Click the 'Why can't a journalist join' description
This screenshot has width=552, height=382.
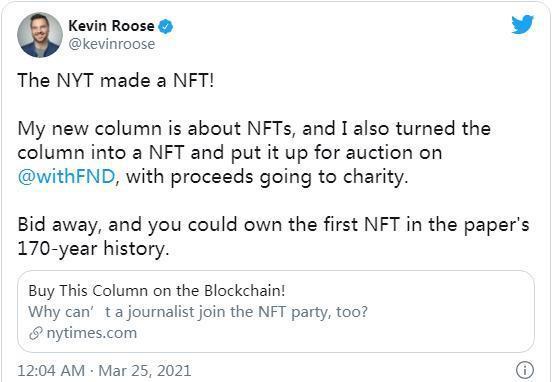point(198,312)
